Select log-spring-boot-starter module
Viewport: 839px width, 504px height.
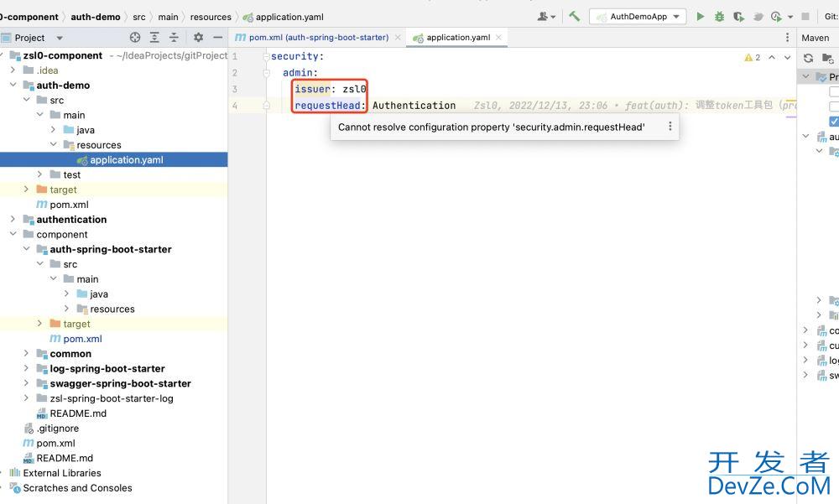(x=107, y=369)
